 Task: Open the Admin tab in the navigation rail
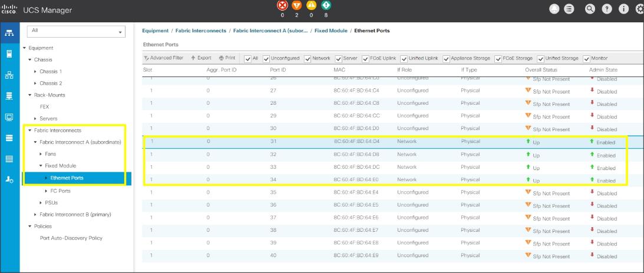[x=9, y=180]
